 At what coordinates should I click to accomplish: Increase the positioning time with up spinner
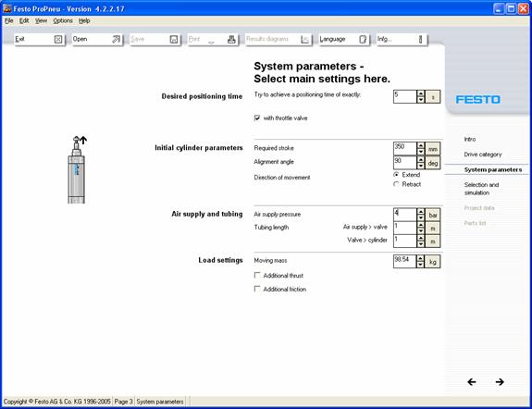coord(421,93)
